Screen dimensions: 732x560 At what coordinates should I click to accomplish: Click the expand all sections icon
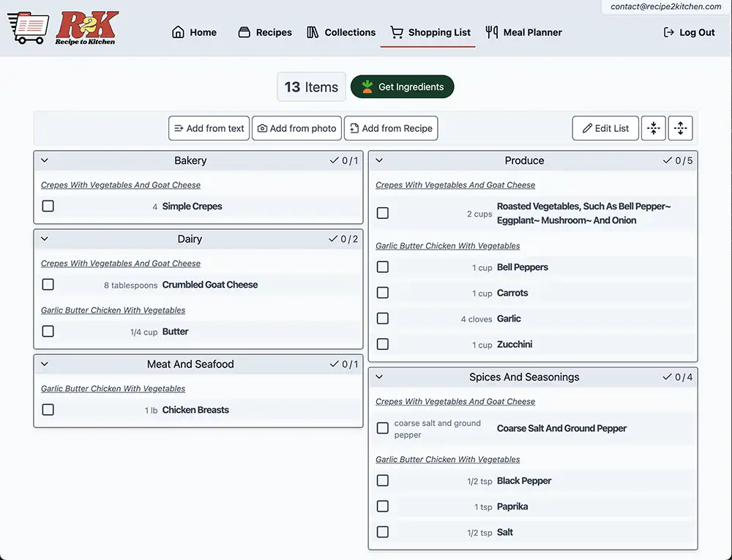pyautogui.click(x=680, y=128)
